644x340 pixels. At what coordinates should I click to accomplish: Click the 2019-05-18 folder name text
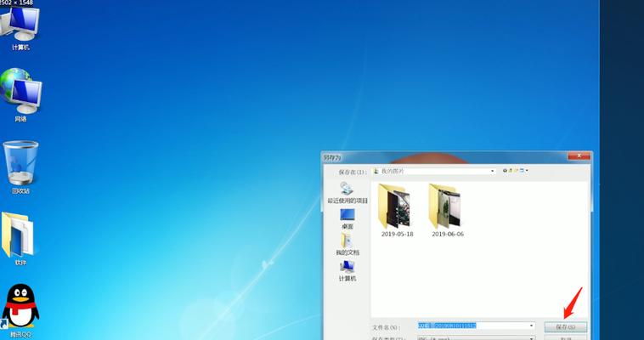point(397,234)
